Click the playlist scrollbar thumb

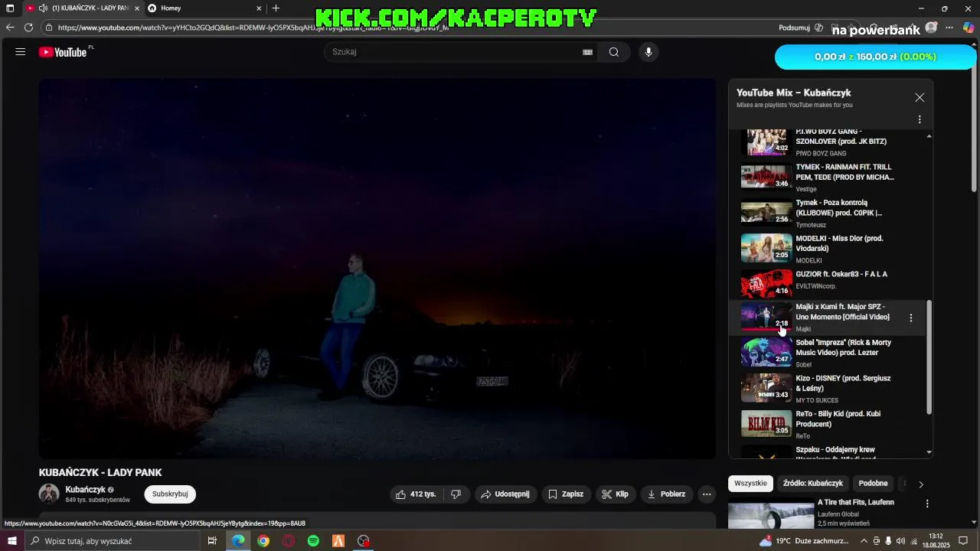[929, 357]
